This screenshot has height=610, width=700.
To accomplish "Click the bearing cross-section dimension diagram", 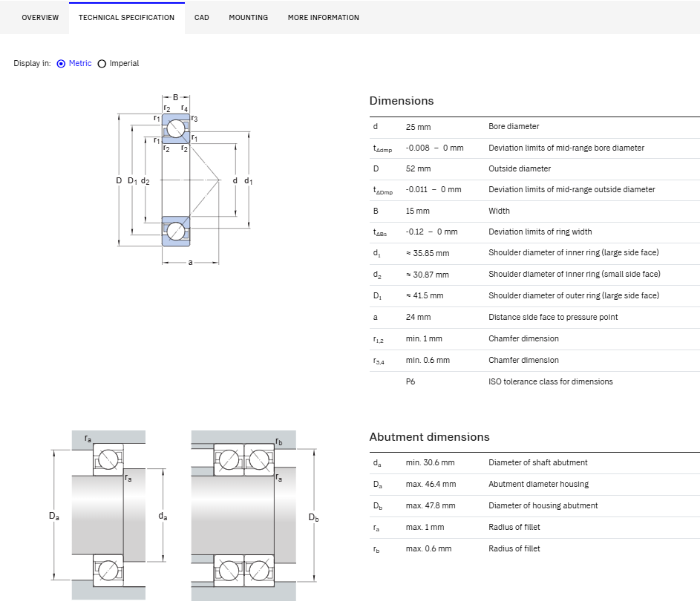I will [184, 180].
